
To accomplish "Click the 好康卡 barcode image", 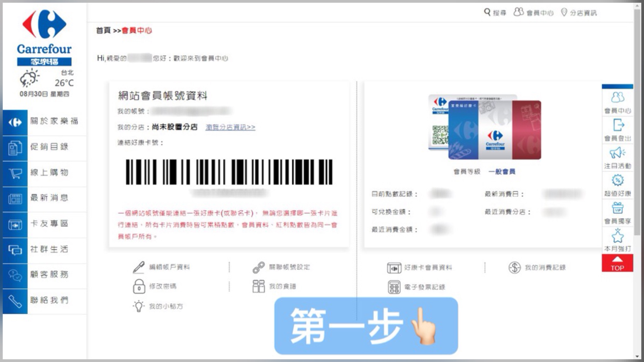I will click(229, 172).
